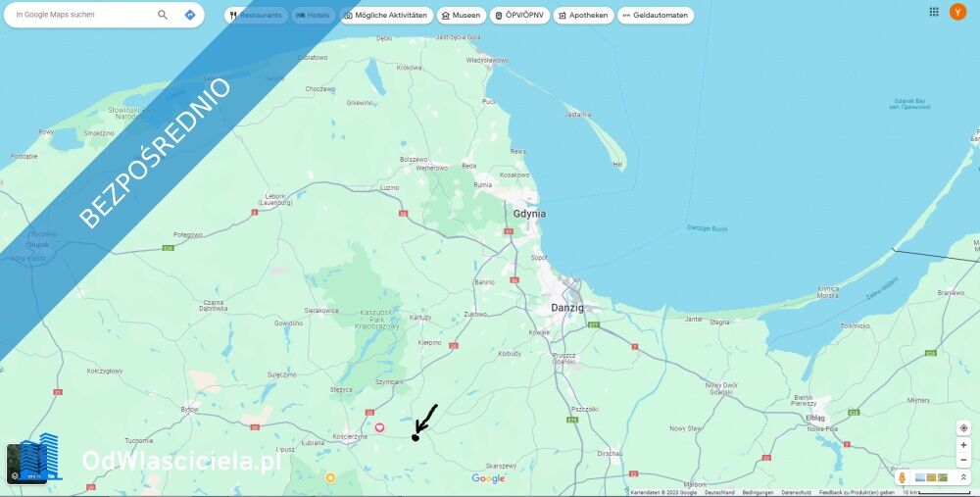Click the Krynica Morska label
This screenshot has width=980, height=497.
point(828,292)
